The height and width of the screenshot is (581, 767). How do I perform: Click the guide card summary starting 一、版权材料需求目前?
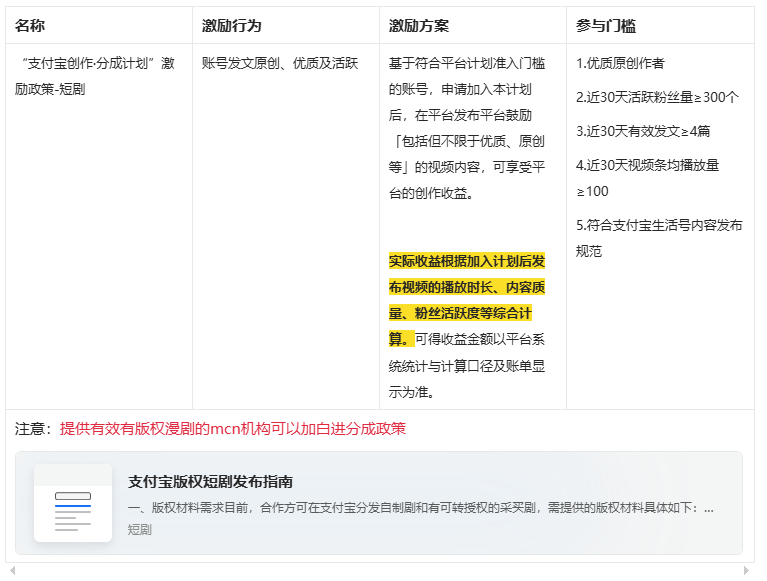tap(421, 508)
